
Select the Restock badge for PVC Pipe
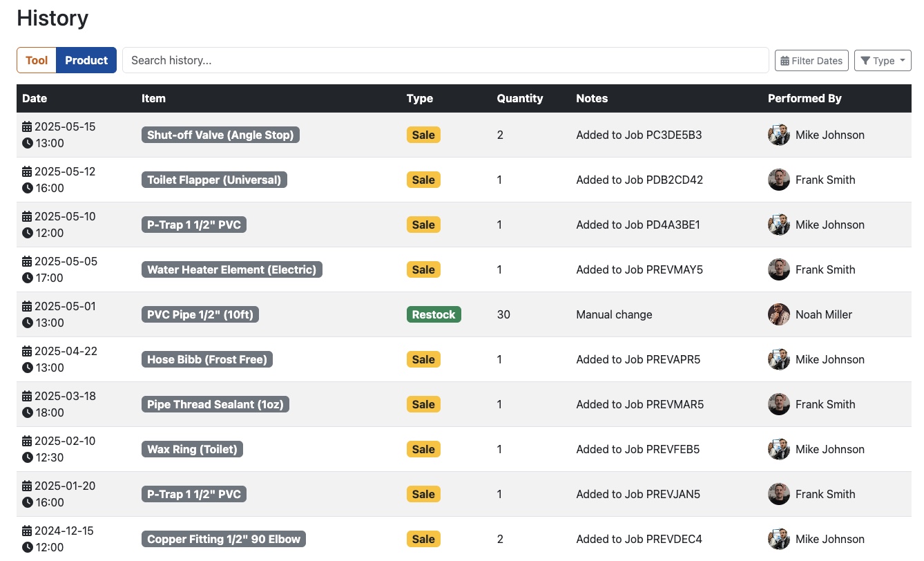tap(434, 314)
